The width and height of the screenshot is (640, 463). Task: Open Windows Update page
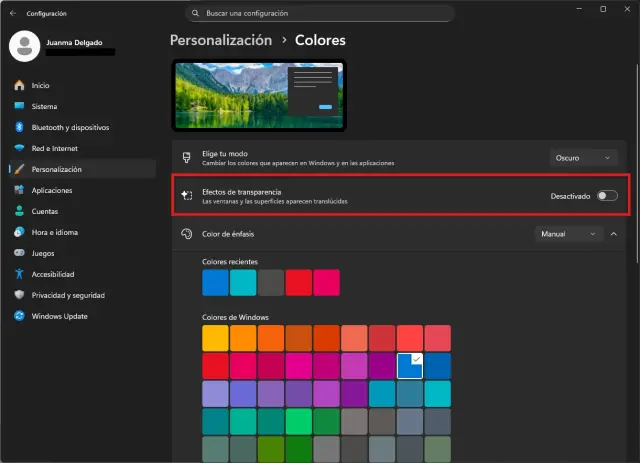pyautogui.click(x=58, y=316)
